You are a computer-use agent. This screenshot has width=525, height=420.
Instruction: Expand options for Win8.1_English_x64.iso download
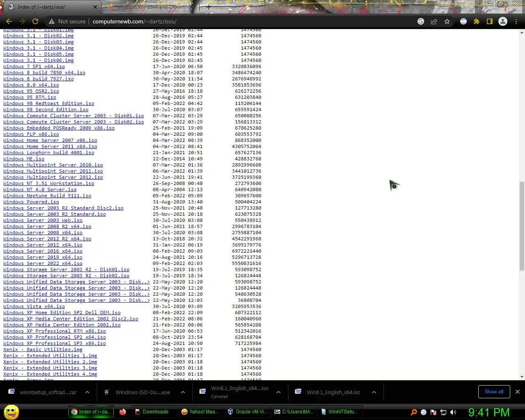(374, 393)
